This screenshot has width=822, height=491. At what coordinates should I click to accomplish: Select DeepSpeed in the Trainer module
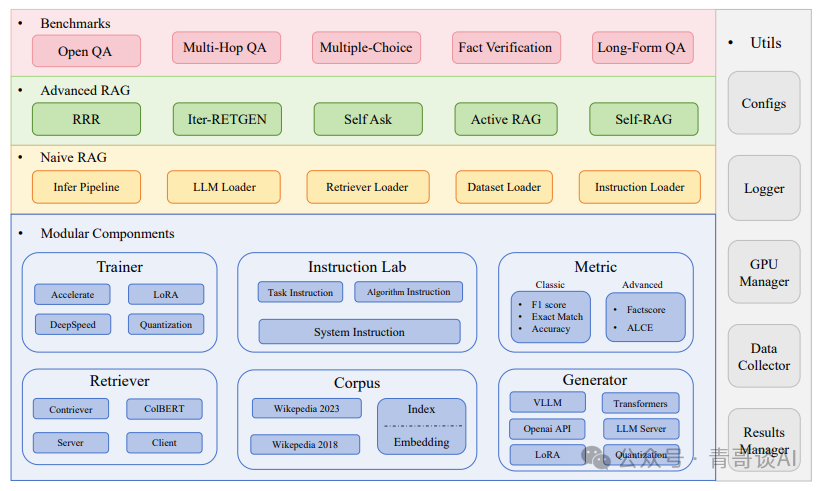73,324
